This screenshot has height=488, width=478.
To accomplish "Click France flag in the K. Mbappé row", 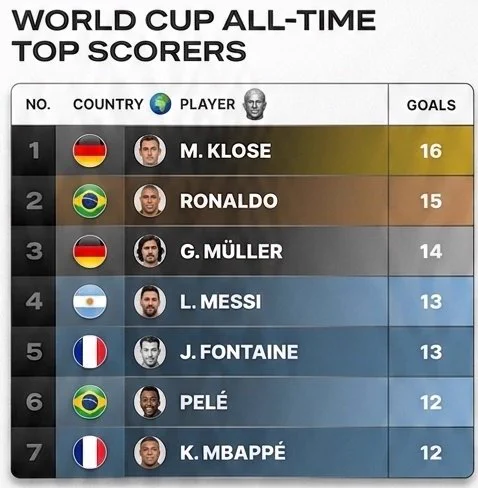I will click(x=90, y=452).
